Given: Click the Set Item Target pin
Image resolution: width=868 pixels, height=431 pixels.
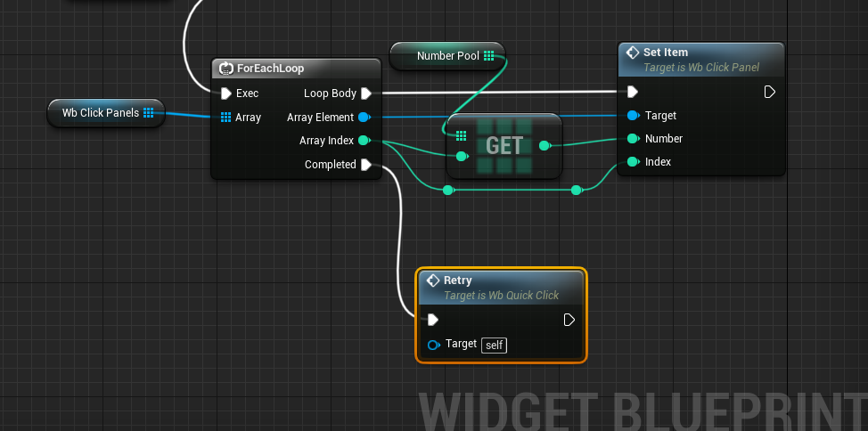Looking at the screenshot, I should [634, 116].
